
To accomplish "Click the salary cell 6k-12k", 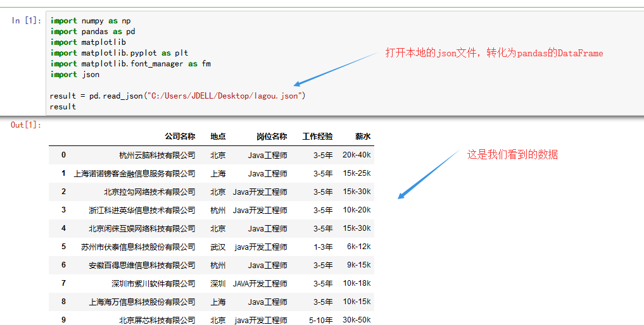I will pyautogui.click(x=359, y=247).
